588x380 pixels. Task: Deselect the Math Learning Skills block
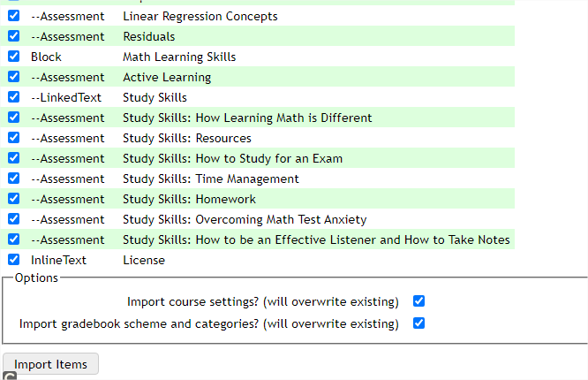click(13, 57)
